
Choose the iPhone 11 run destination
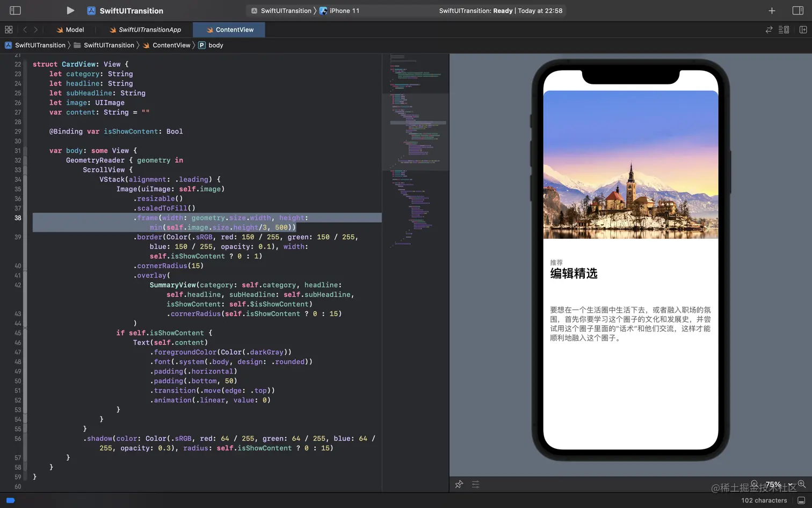[339, 11]
